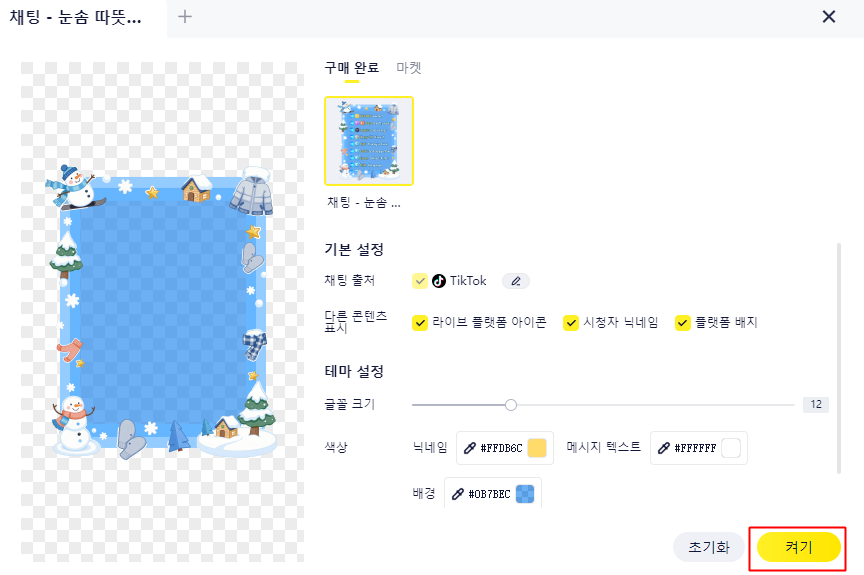Switch to the 마켓 tab
The image size is (864, 575).
[409, 68]
